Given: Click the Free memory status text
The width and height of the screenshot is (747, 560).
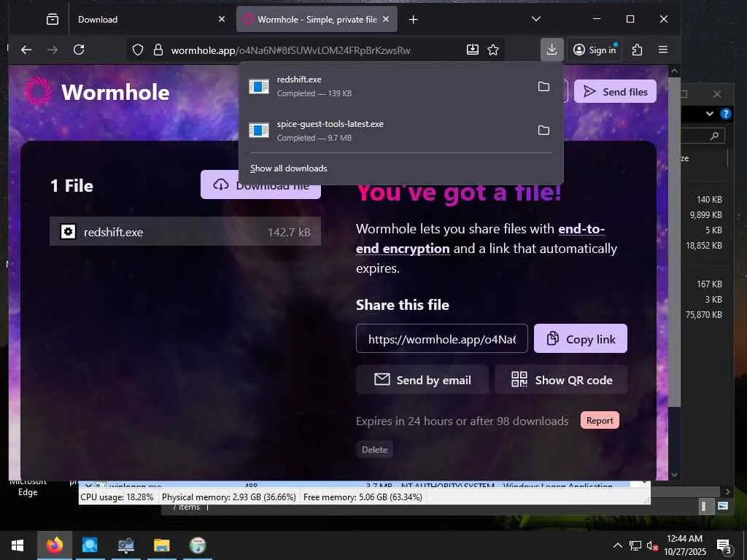Looking at the screenshot, I should 363,497.
